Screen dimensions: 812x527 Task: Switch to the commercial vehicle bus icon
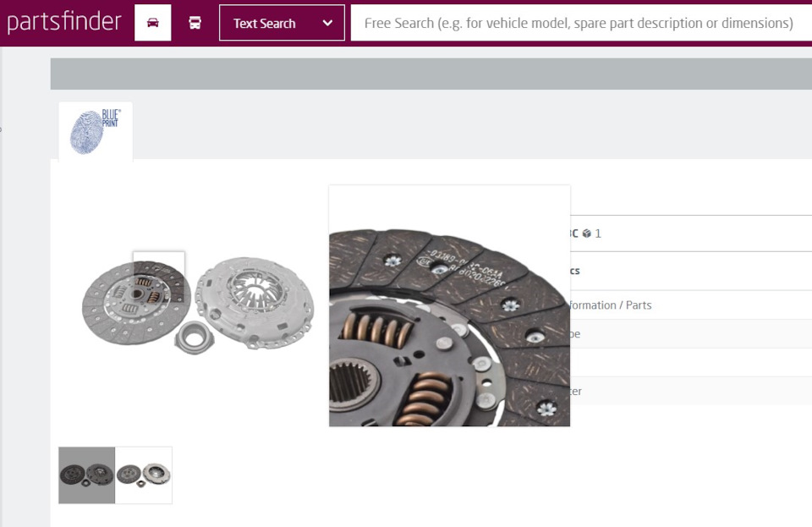195,23
